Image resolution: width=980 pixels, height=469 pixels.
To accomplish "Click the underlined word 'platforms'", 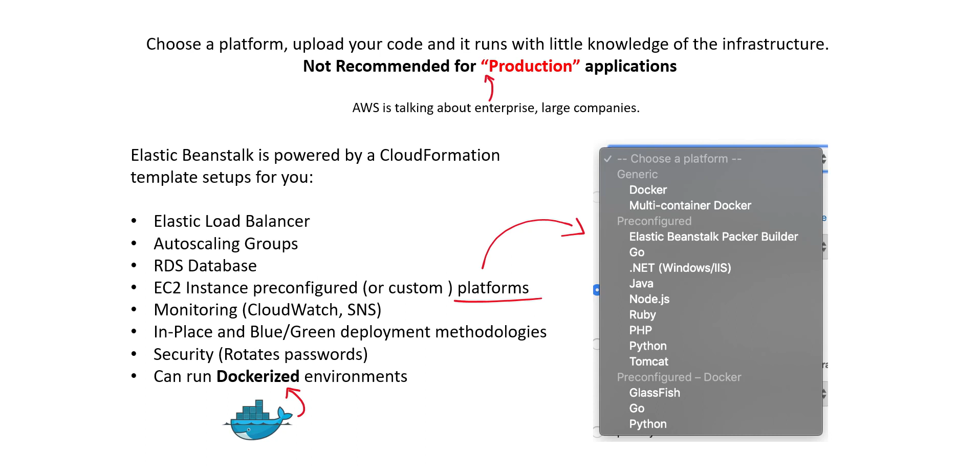I will (x=493, y=288).
